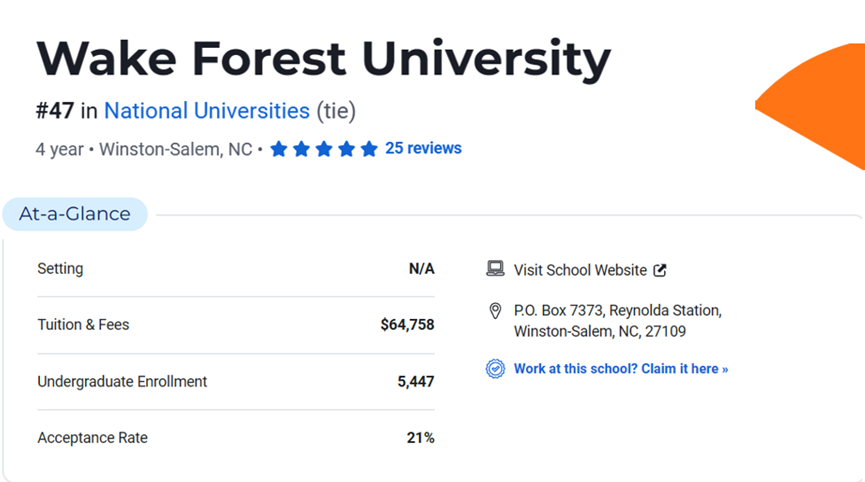Screen dimensions: 865x482
Task: Click the second blue rating star
Action: [302, 149]
